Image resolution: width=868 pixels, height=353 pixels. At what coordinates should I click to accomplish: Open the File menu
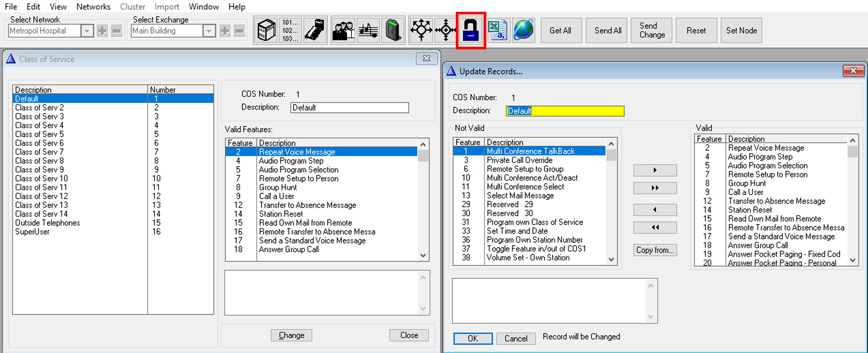point(11,7)
